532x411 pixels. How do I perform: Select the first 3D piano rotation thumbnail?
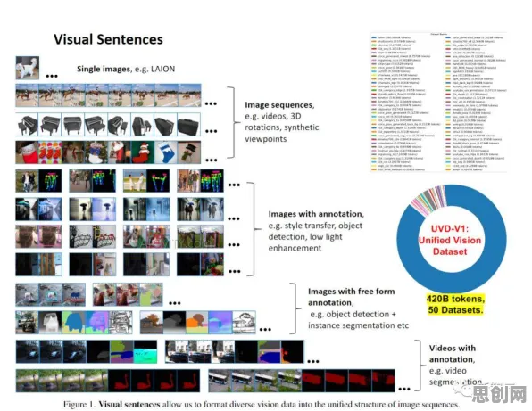point(27,124)
